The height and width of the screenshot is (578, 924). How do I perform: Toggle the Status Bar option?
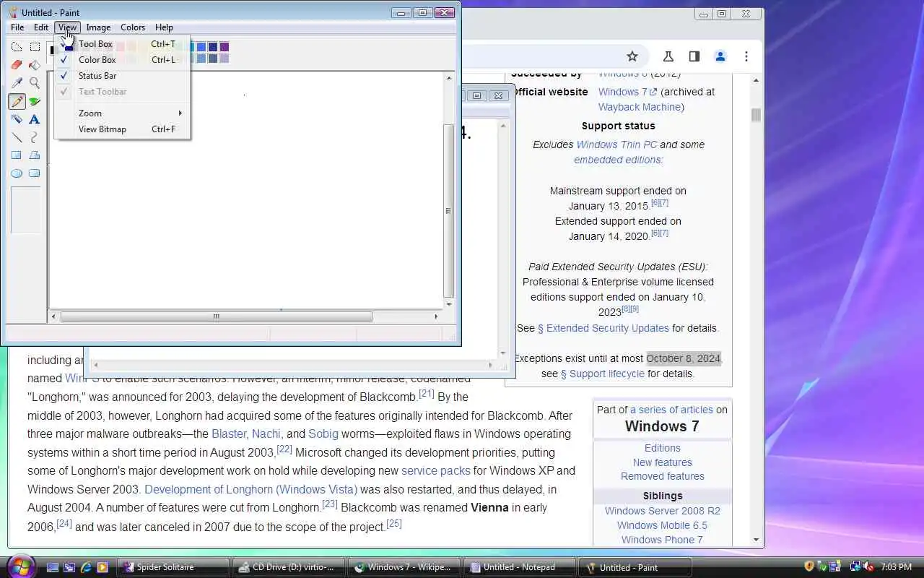[x=122, y=76]
